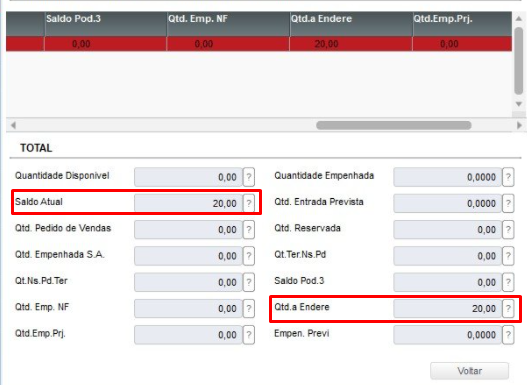Open help icon beside Qtd. Emp. NF field
The width and height of the screenshot is (527, 385).
249,308
